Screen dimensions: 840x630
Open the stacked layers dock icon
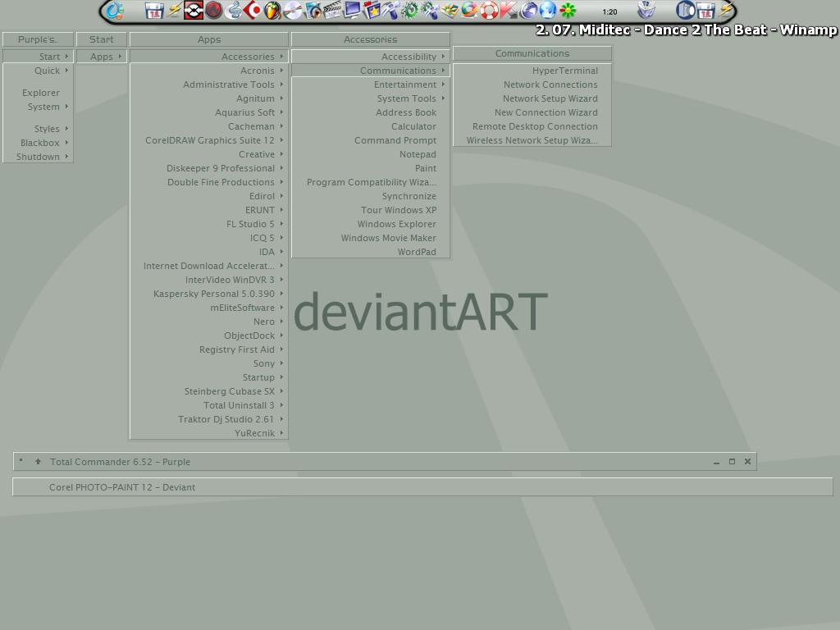[450, 11]
